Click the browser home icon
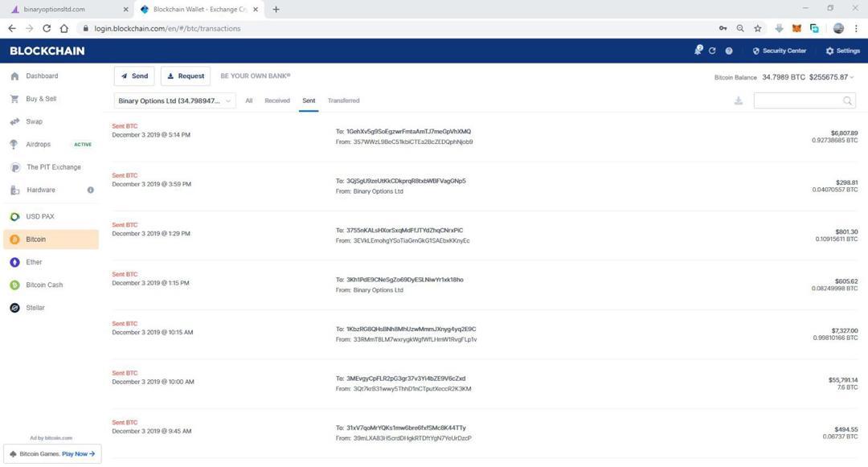868x467 pixels. (64, 28)
